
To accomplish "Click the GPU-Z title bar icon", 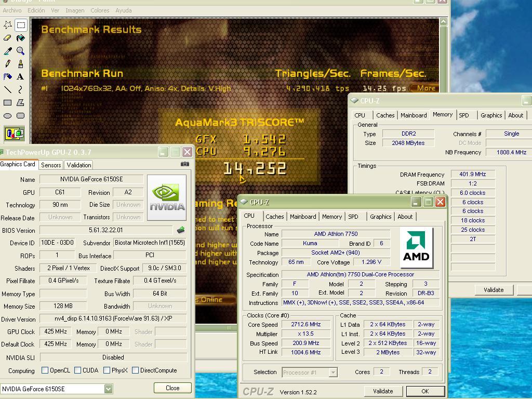I will coord(2,152).
